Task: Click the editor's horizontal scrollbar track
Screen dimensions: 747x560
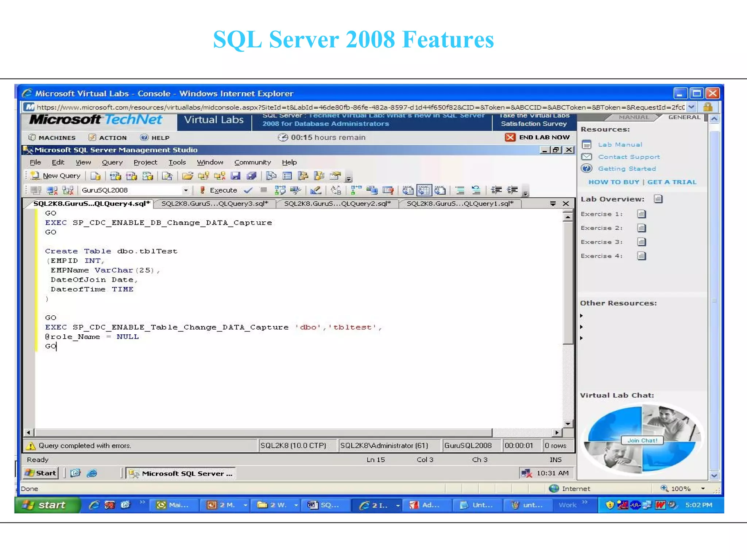Action: point(522,432)
